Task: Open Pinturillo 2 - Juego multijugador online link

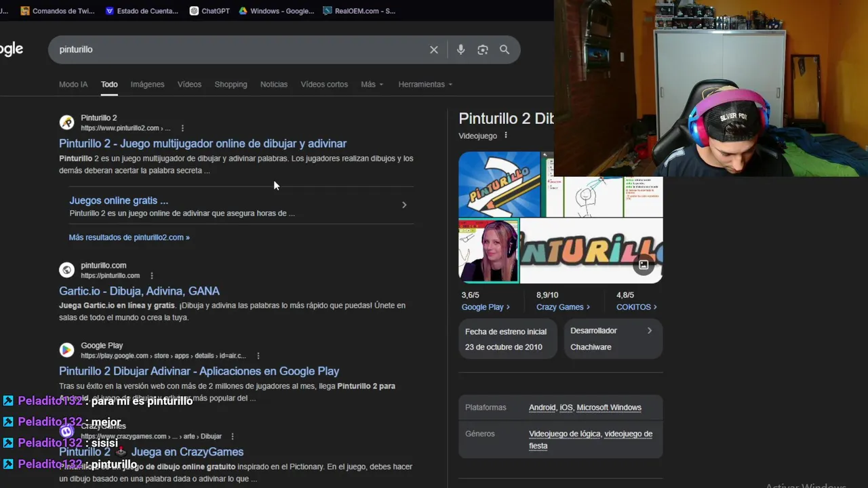Action: pyautogui.click(x=203, y=144)
